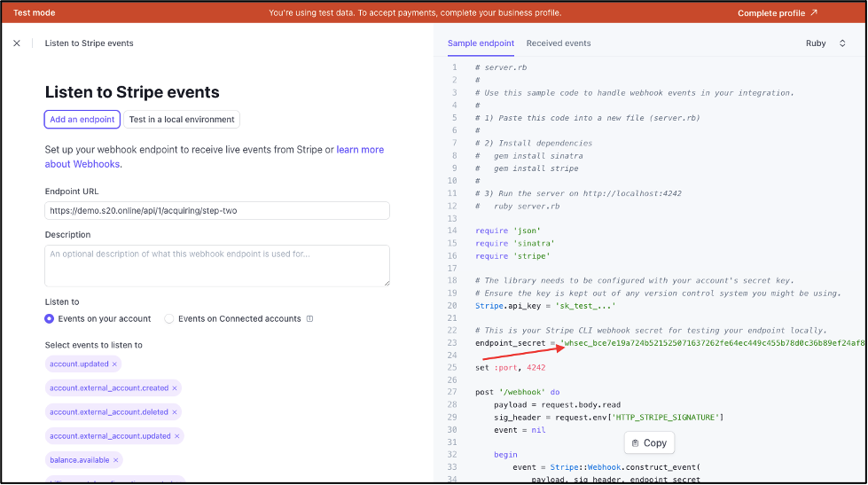
Task: Click the set :port, 4242 line
Action: click(511, 368)
